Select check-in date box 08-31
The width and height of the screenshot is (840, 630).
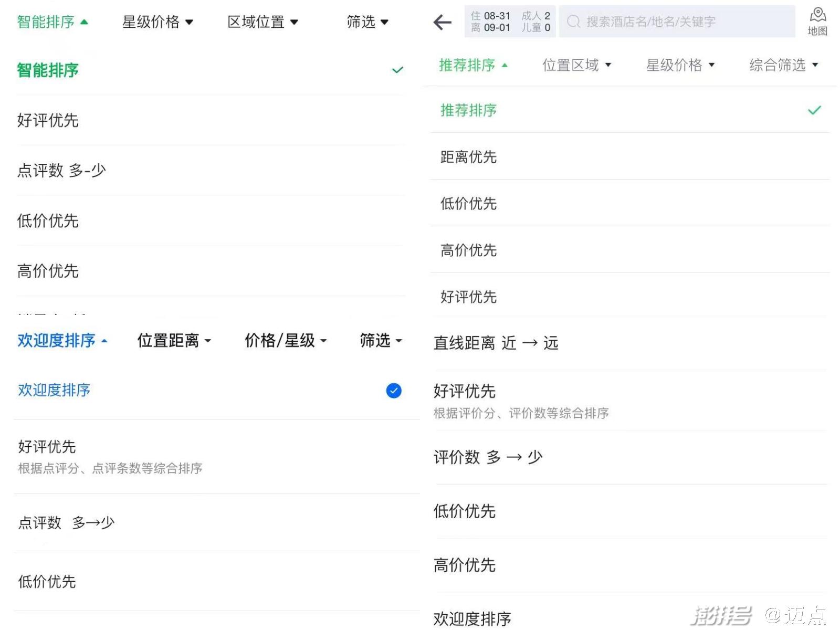point(490,16)
